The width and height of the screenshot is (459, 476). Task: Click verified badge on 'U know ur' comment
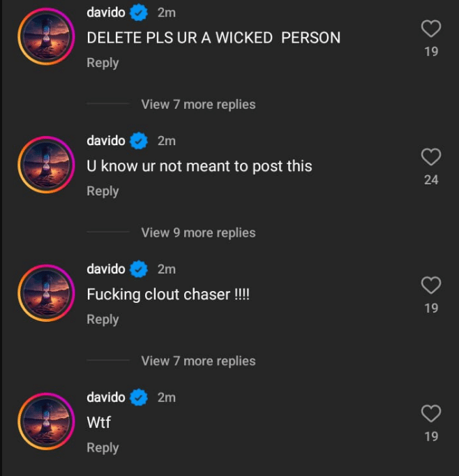[139, 141]
